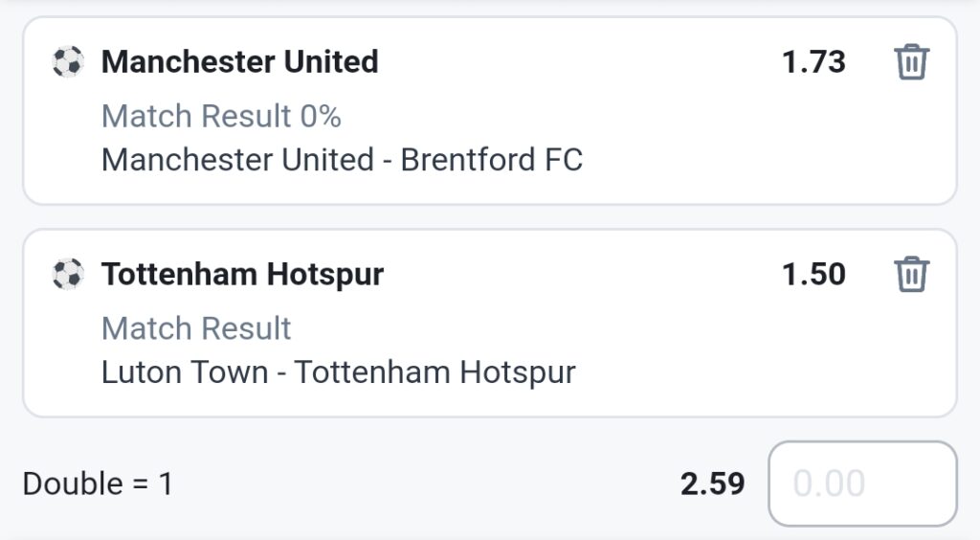Select the Manchester United selection title
Screen dimensions: 980x540
(x=240, y=61)
